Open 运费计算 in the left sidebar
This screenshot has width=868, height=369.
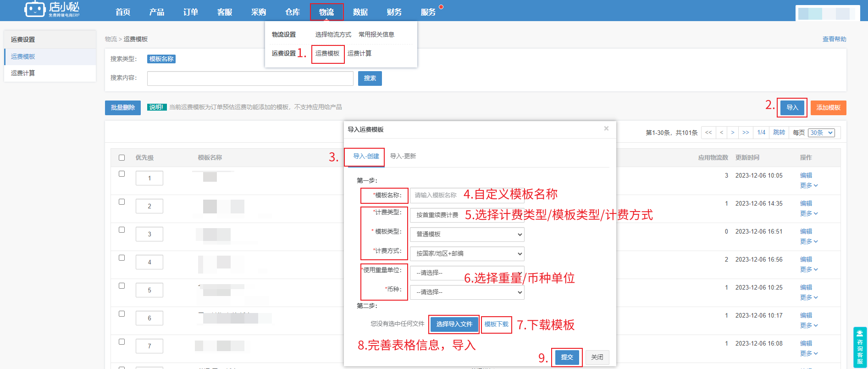click(x=50, y=73)
